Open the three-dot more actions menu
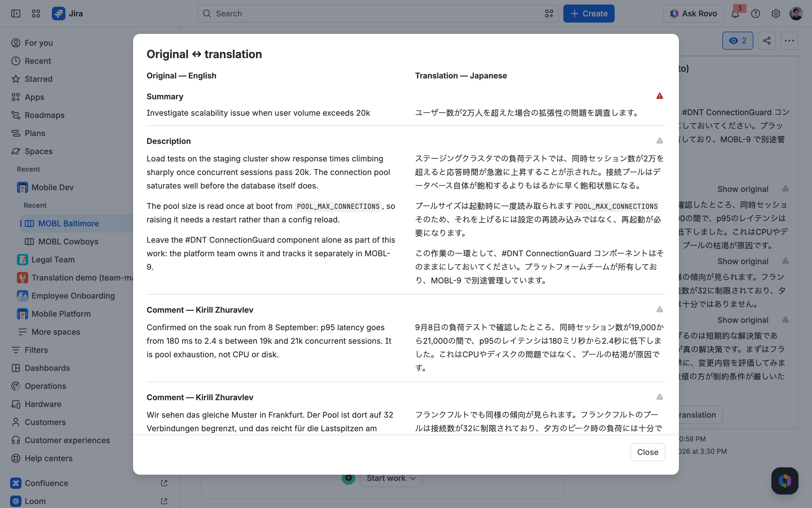The width and height of the screenshot is (812, 508). tap(789, 41)
